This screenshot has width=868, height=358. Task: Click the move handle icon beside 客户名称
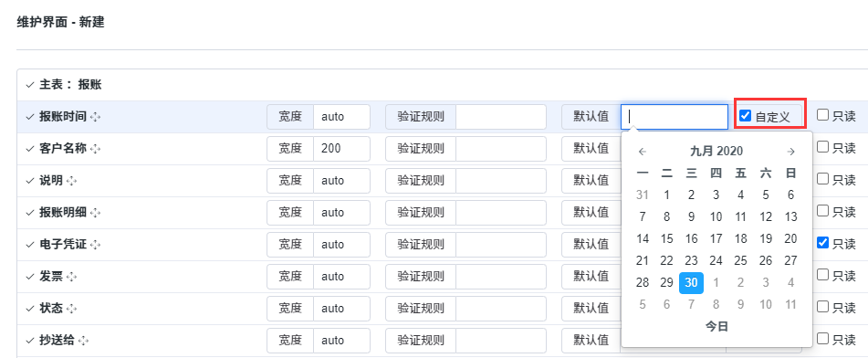(x=96, y=149)
